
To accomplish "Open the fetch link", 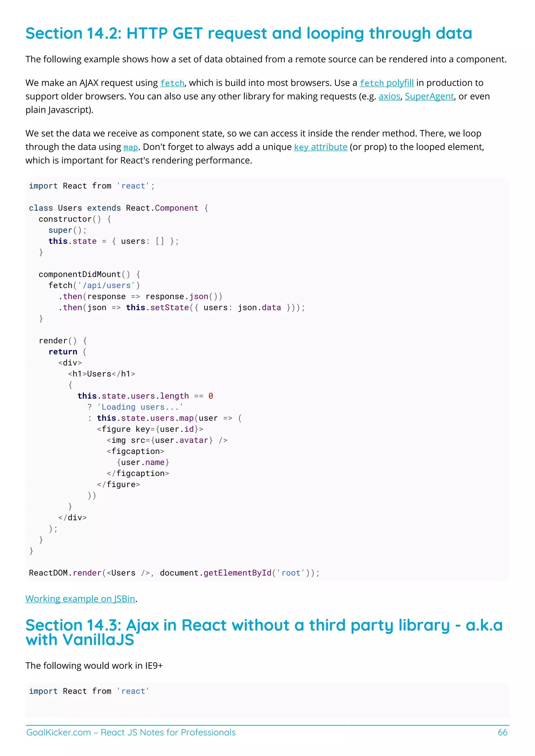I will [x=172, y=83].
